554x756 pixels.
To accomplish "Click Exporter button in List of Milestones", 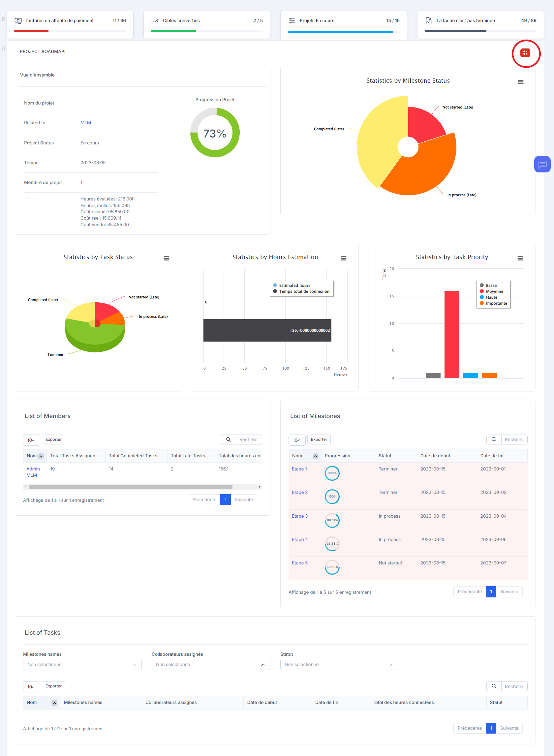I will [319, 439].
